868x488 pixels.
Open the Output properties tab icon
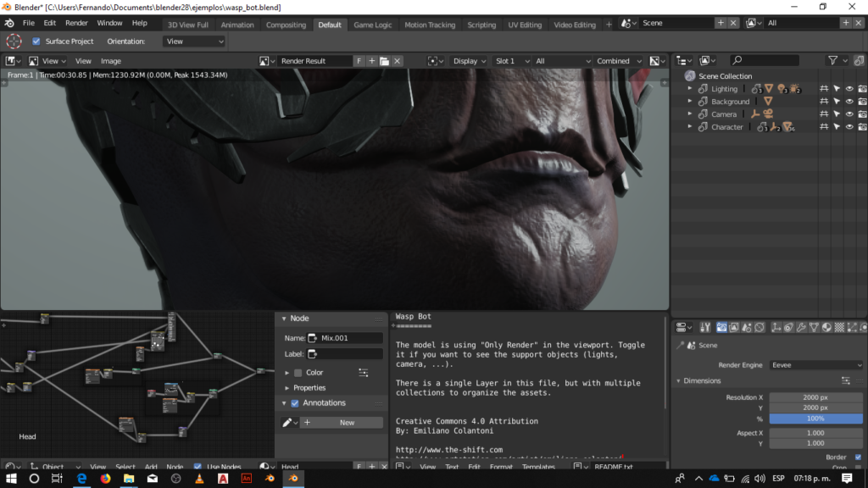[734, 327]
